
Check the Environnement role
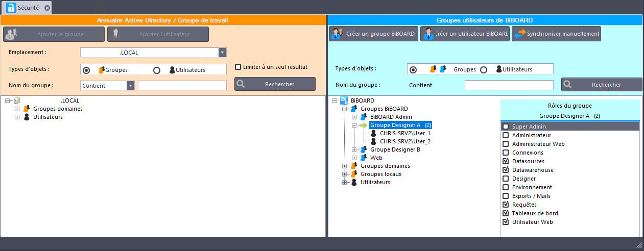pos(506,187)
